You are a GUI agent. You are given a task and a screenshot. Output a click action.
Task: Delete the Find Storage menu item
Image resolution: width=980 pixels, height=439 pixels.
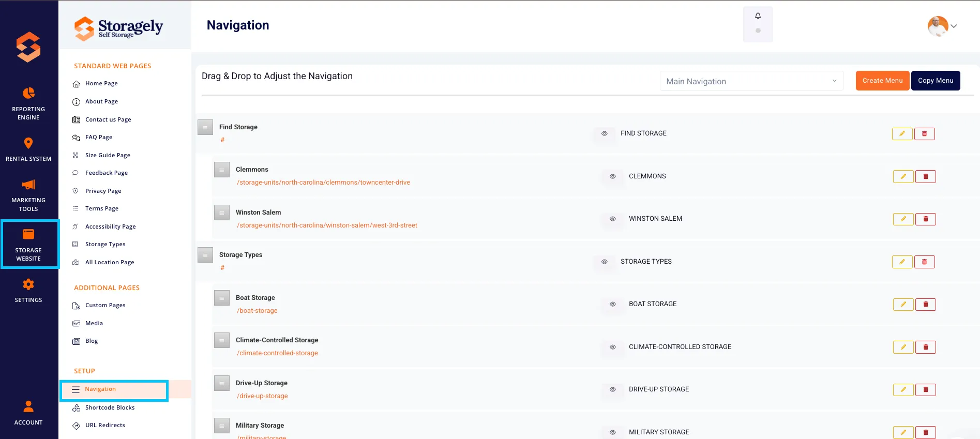click(924, 134)
